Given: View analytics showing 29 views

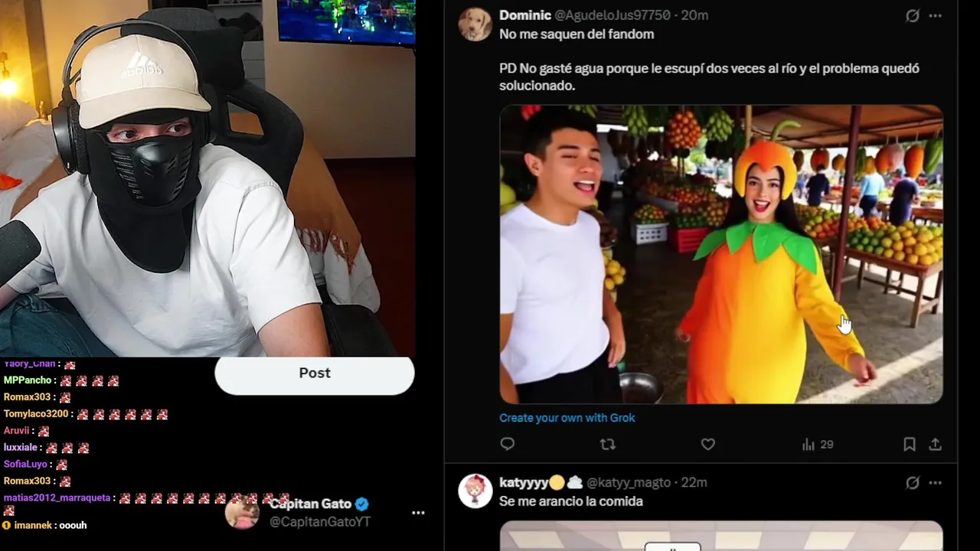Looking at the screenshot, I should [817, 444].
